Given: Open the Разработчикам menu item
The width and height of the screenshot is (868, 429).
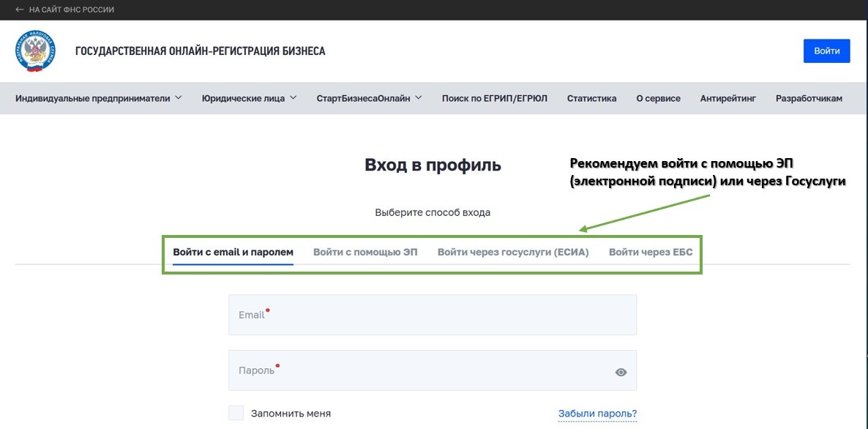Looking at the screenshot, I should coord(809,99).
